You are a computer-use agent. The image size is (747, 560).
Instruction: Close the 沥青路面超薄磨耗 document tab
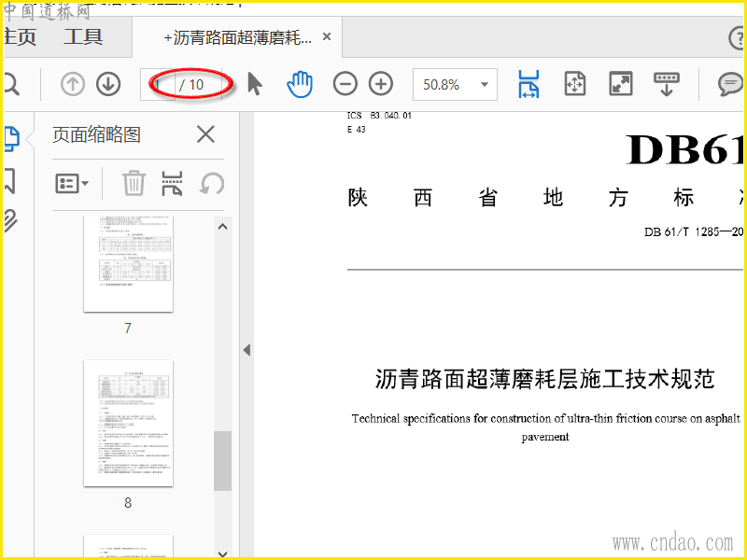[x=327, y=36]
